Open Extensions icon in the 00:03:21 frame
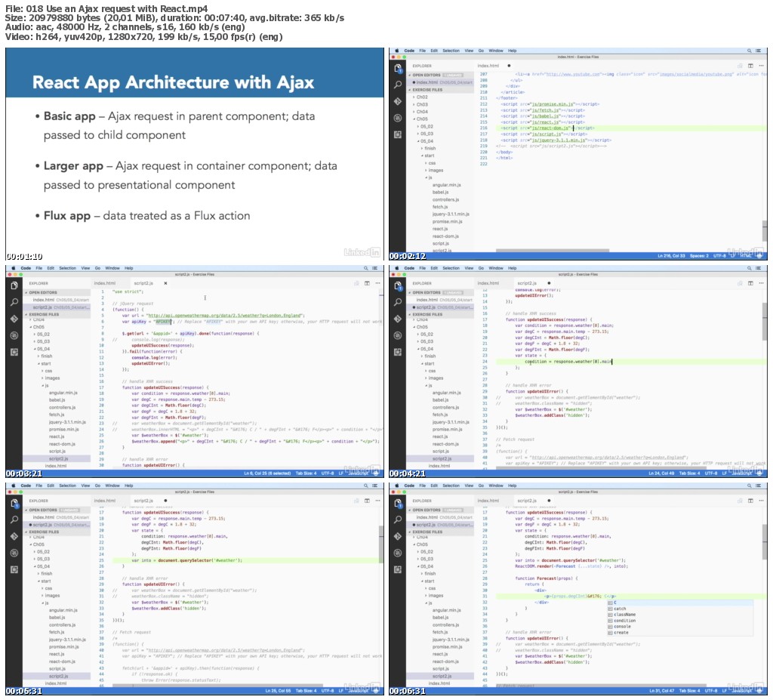773x700 pixels. point(14,352)
